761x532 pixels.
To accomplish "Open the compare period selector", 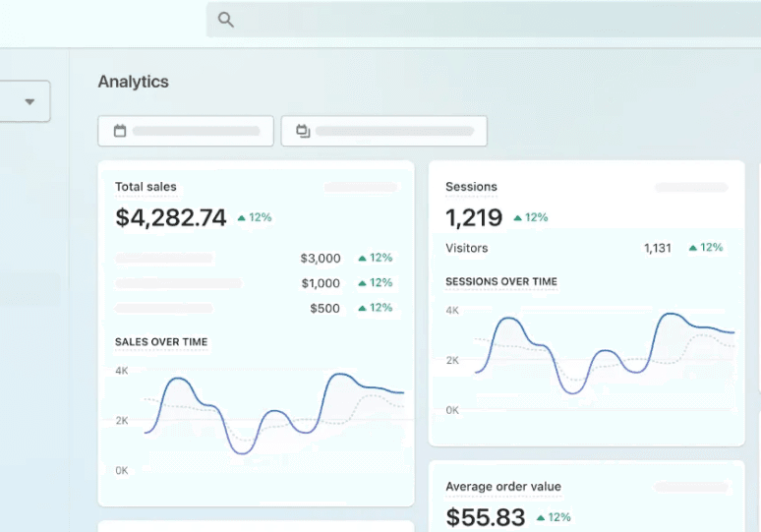I will point(384,131).
